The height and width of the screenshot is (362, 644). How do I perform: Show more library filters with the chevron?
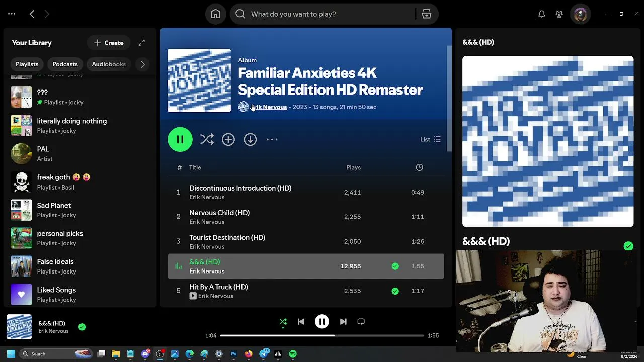[142, 64]
